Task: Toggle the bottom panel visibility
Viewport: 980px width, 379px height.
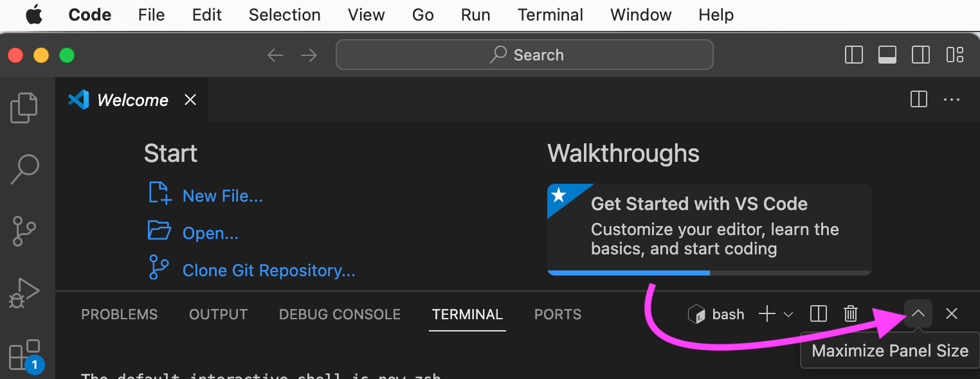Action: click(887, 55)
